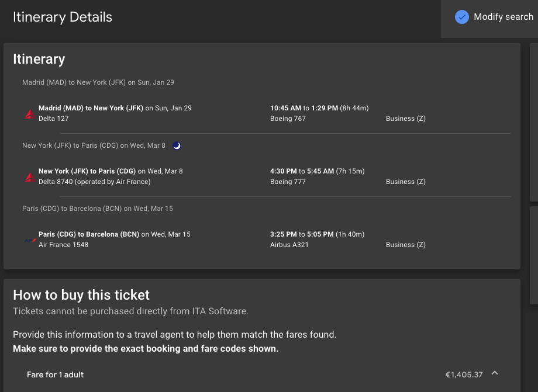The height and width of the screenshot is (392, 538).
Task: Select the Air France 1548 flight number text
Action: [x=64, y=245]
